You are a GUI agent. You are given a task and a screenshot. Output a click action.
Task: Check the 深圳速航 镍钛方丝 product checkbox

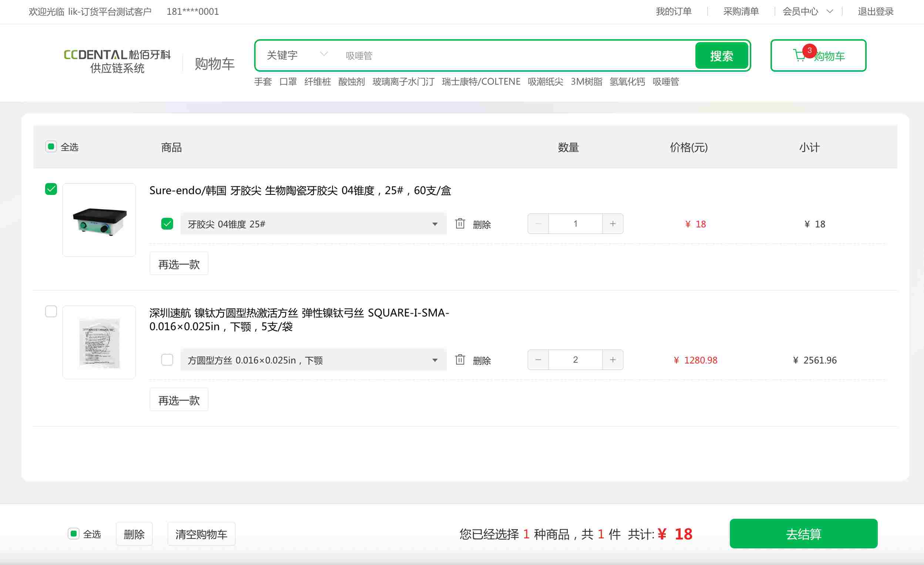(x=51, y=312)
